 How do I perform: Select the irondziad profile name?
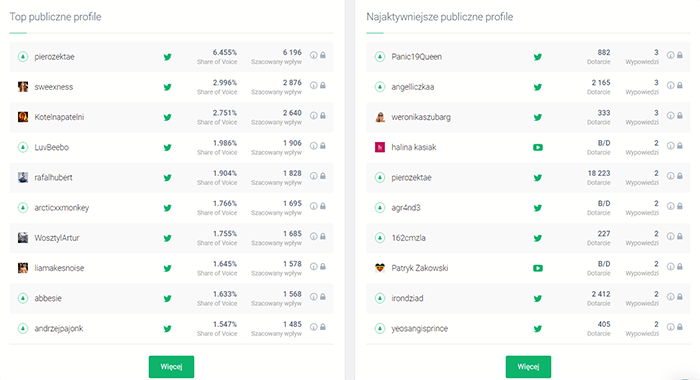point(407,298)
